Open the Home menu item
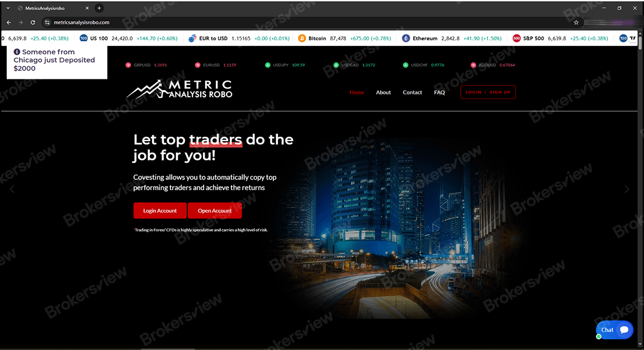 [357, 92]
